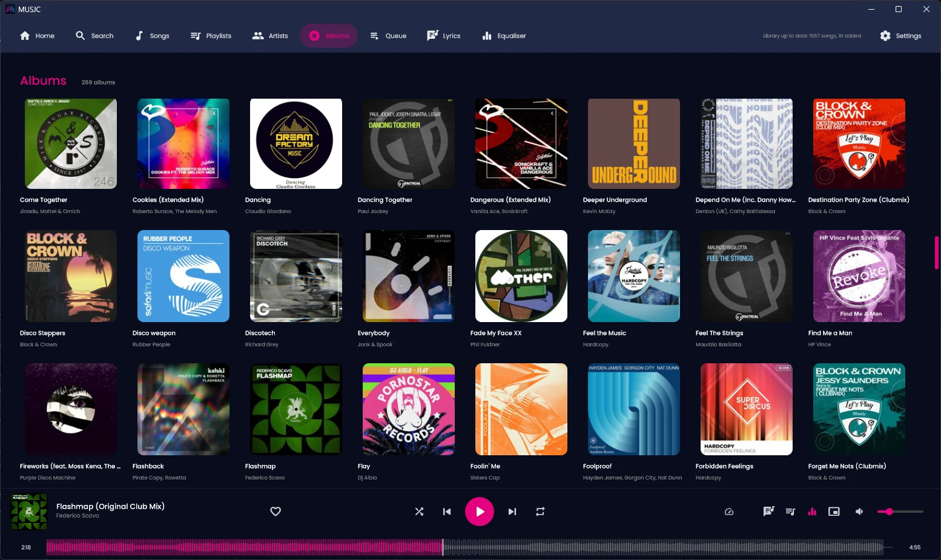Click the Everybody album title
Image resolution: width=941 pixels, height=560 pixels.
click(x=374, y=333)
